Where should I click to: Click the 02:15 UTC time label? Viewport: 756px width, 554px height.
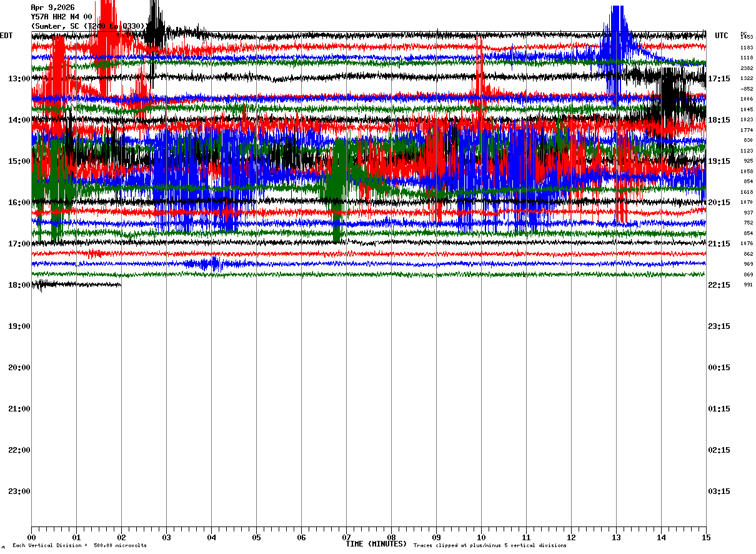pyautogui.click(x=720, y=450)
